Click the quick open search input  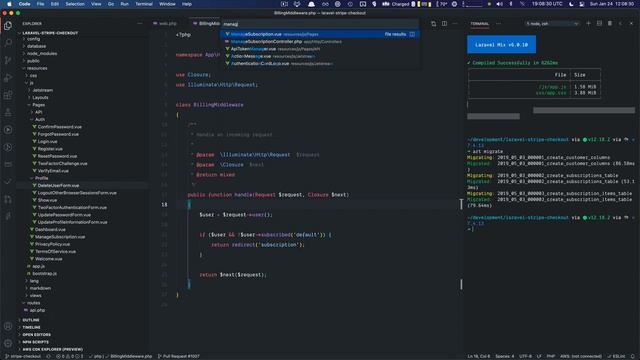[x=320, y=24]
